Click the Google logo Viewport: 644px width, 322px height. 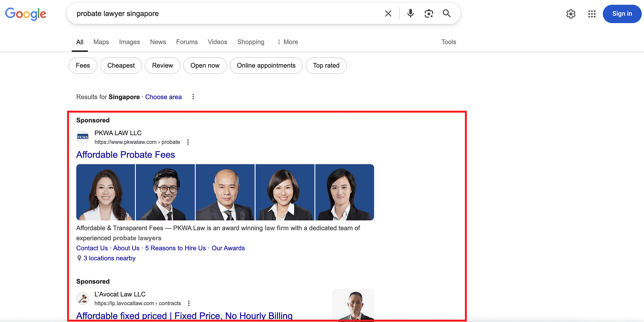tap(26, 14)
